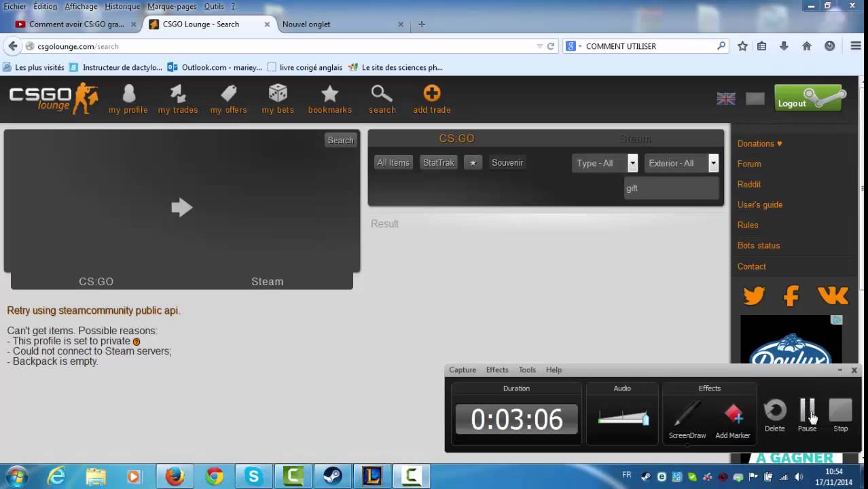Open the Marque-pages menu
868x489 pixels.
pyautogui.click(x=172, y=6)
